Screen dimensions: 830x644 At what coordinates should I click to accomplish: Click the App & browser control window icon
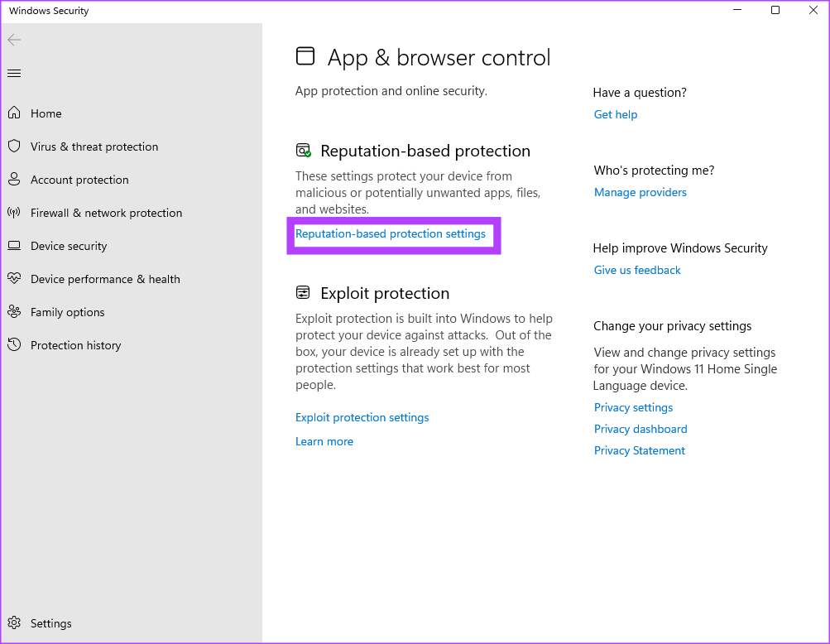(305, 56)
